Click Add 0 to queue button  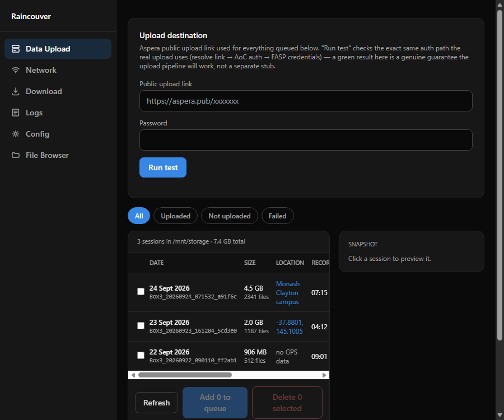pyautogui.click(x=215, y=403)
